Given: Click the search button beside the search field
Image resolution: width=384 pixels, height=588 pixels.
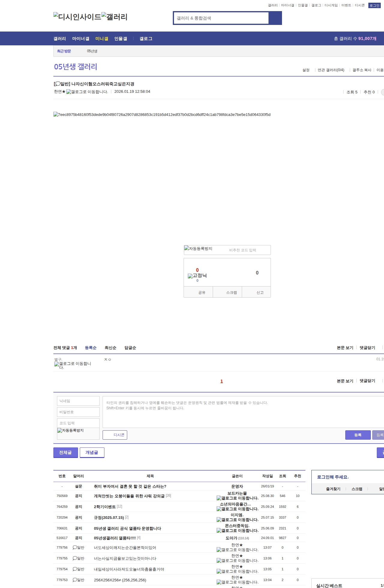Looking at the screenshot, I should point(275,18).
